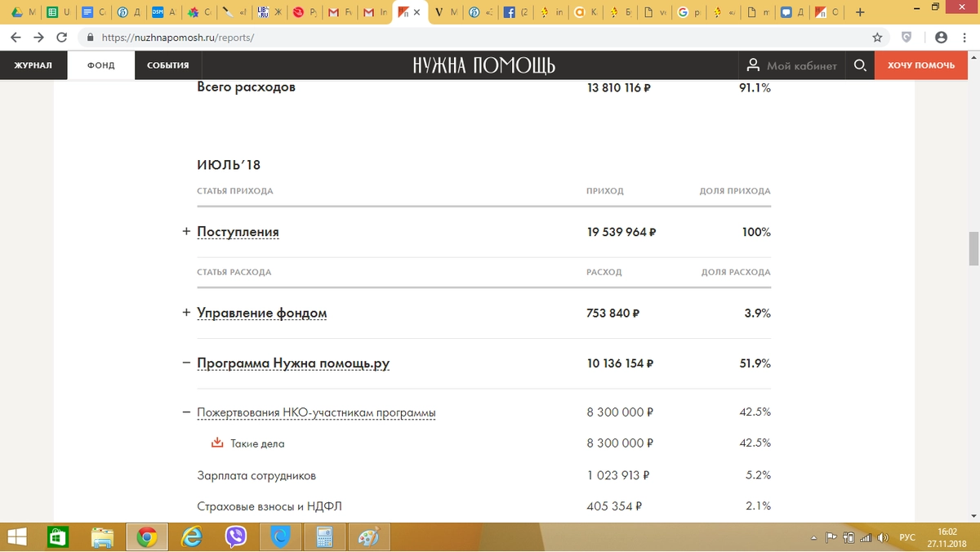Launch Internet Explorer from taskbar
The width and height of the screenshot is (980, 552).
click(191, 536)
